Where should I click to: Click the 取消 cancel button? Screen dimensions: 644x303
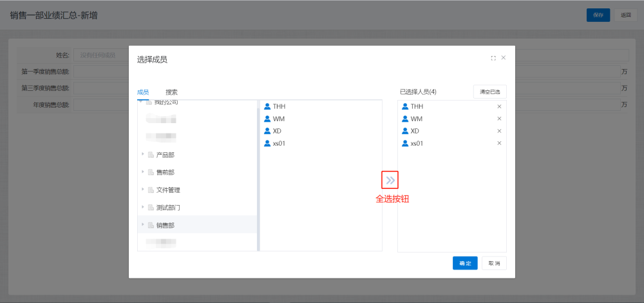point(494,263)
